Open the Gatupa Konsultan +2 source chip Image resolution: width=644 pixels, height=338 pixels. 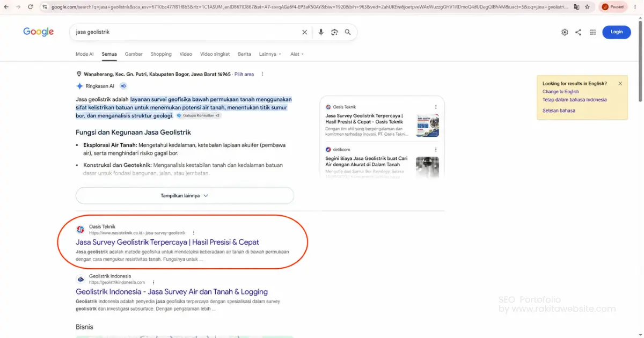198,115
